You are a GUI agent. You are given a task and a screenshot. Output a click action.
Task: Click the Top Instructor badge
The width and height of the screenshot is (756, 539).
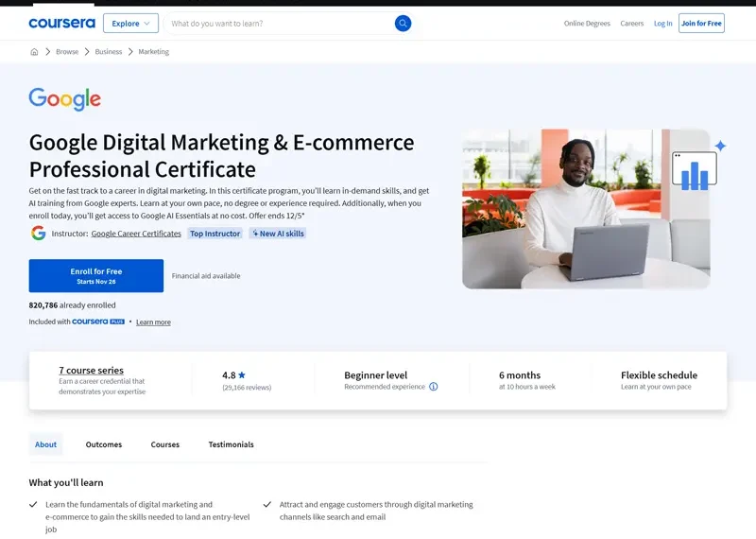215,234
